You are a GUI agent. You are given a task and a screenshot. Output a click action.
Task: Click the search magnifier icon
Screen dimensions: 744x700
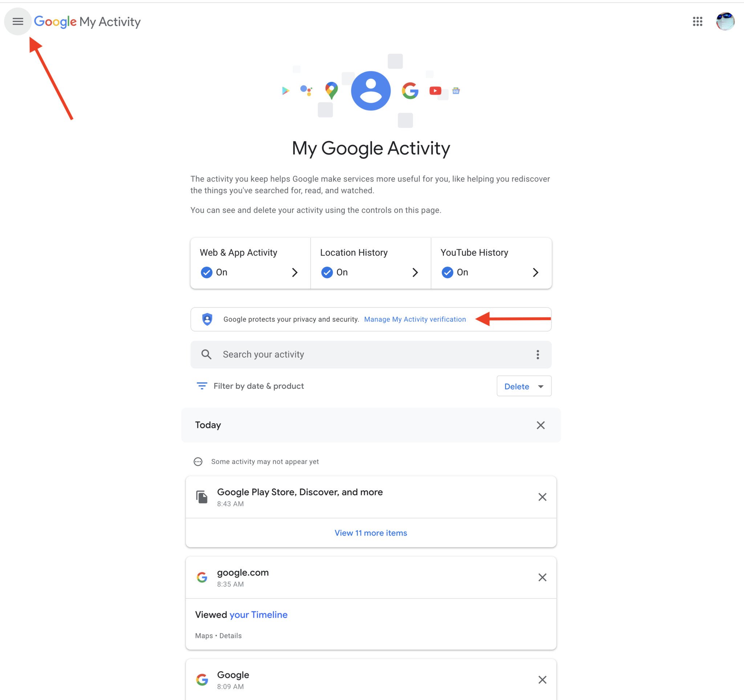(206, 354)
